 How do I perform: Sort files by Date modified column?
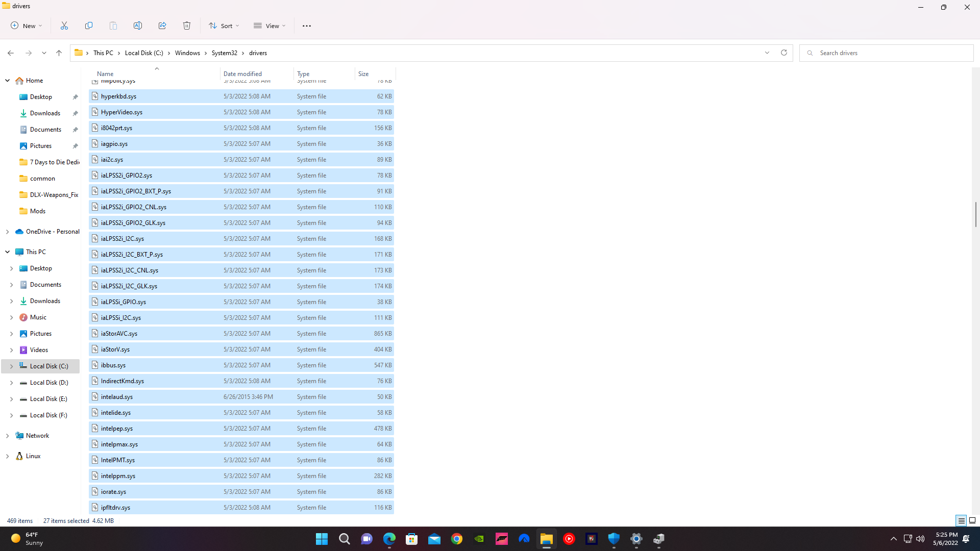[x=243, y=73]
